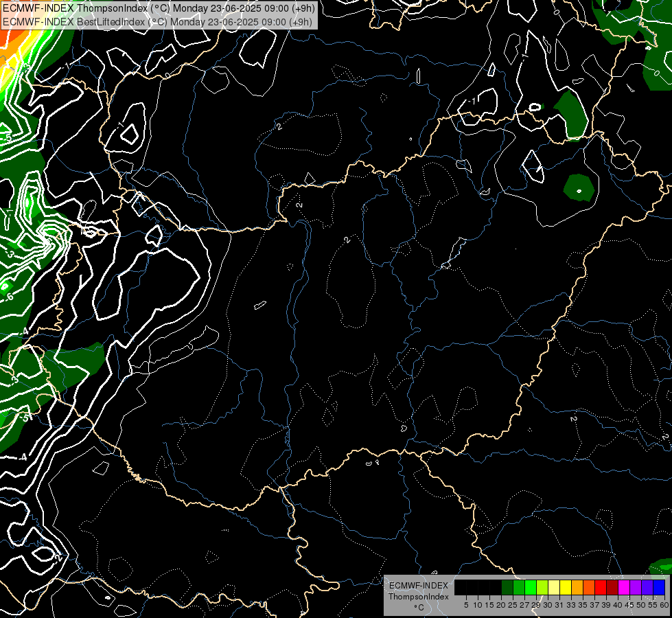Click legend tick value 40

[x=618, y=605]
